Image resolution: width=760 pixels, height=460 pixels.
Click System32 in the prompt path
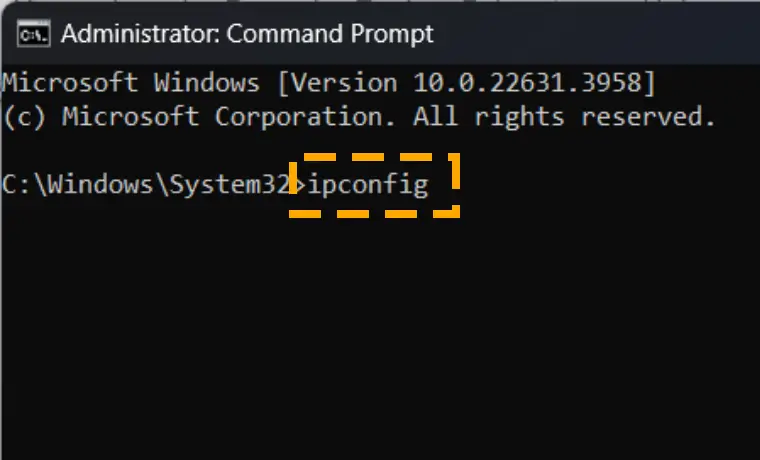pyautogui.click(x=230, y=185)
